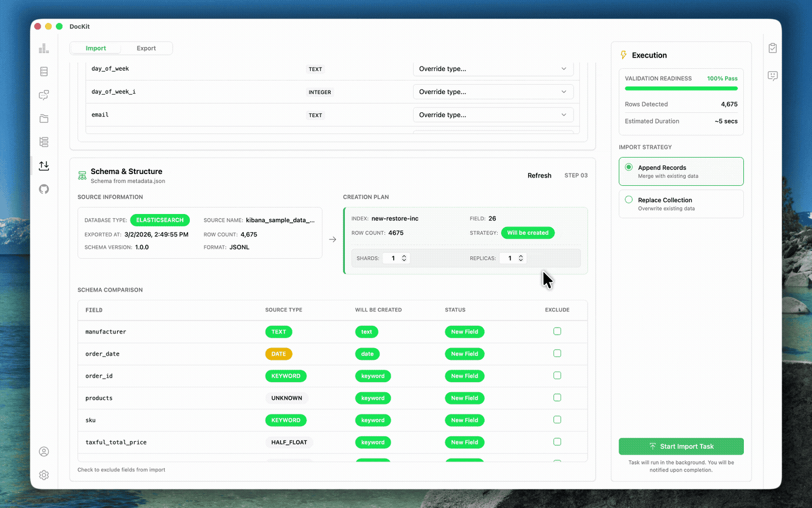
Task: Open Override type dropdown for email
Action: point(493,115)
